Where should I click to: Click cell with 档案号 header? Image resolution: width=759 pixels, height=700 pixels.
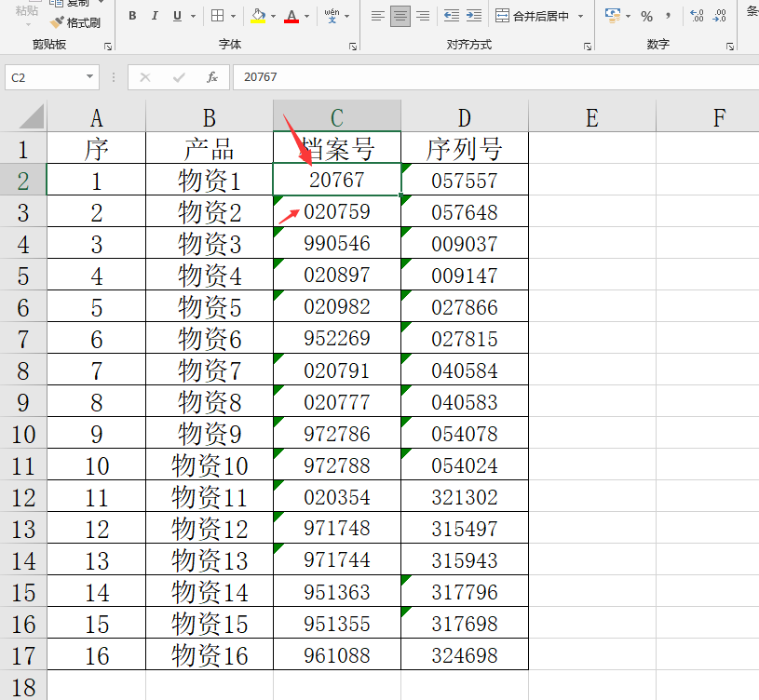(x=337, y=148)
